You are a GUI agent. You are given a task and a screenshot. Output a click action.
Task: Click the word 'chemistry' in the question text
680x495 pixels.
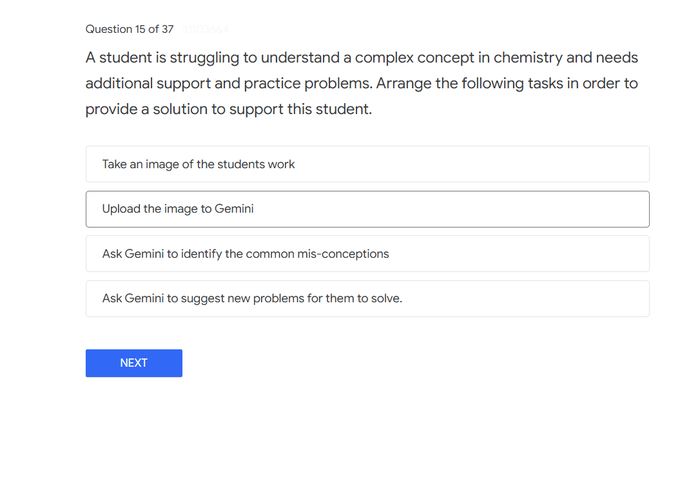pyautogui.click(x=528, y=58)
